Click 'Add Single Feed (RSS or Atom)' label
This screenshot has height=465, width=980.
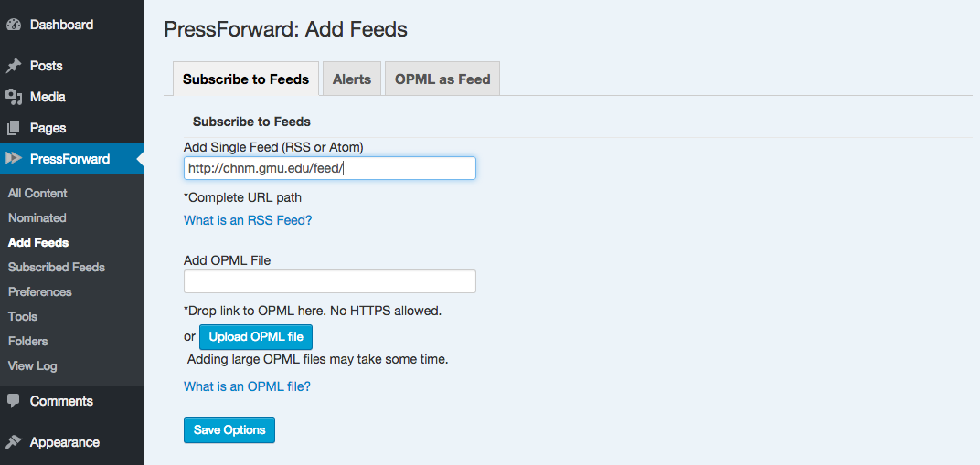pyautogui.click(x=273, y=147)
